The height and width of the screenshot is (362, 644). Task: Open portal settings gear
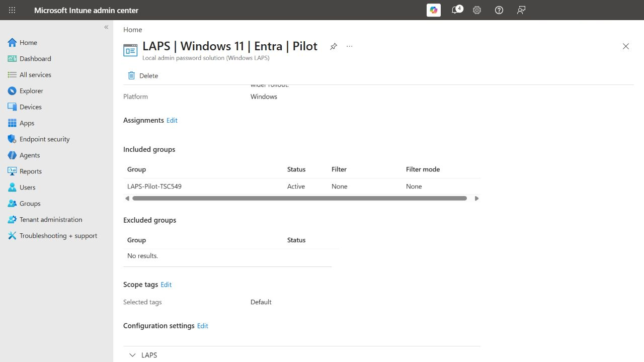click(x=477, y=10)
